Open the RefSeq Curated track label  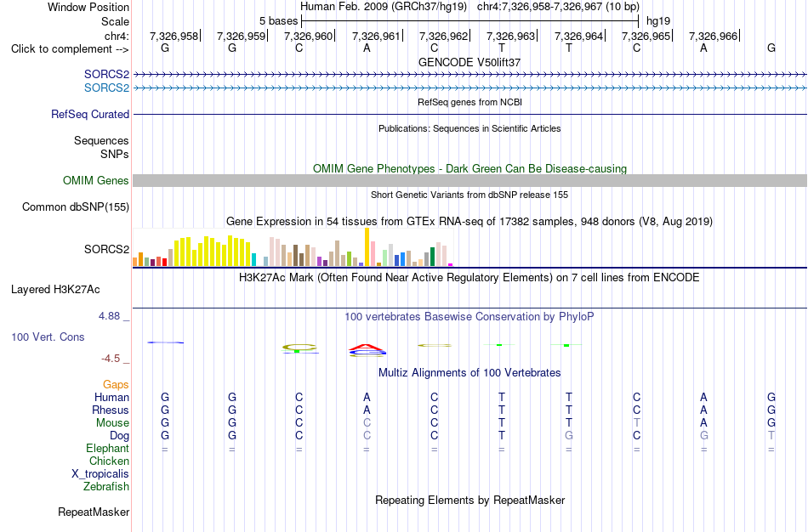pos(90,115)
